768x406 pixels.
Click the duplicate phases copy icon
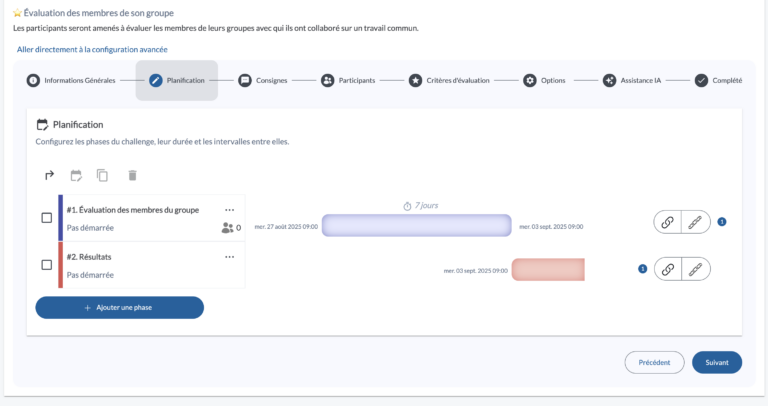point(102,175)
